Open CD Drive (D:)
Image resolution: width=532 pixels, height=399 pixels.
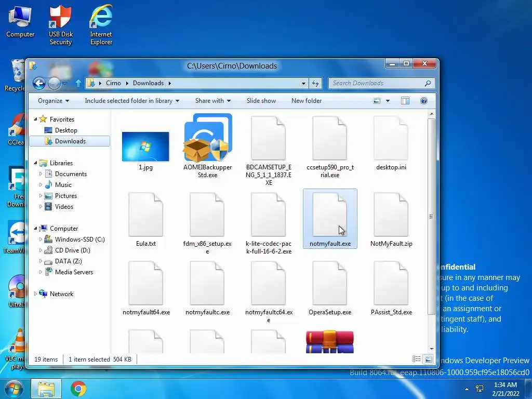pos(72,250)
